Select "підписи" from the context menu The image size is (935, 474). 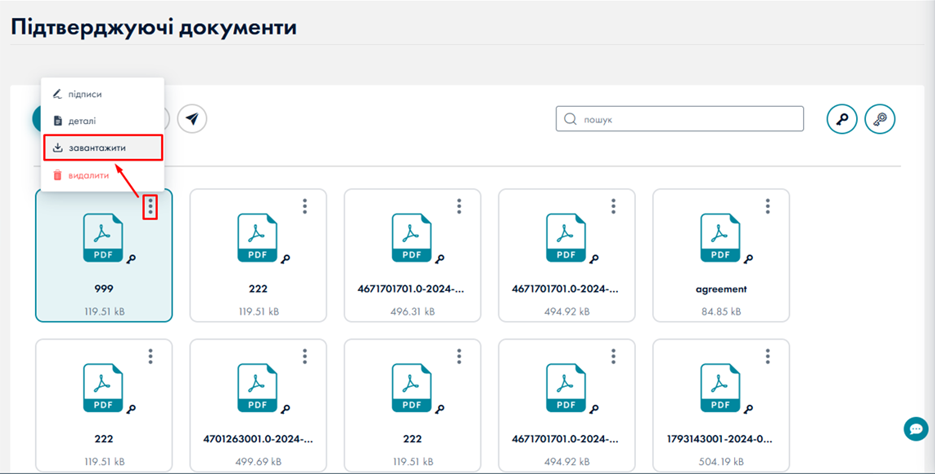click(85, 94)
